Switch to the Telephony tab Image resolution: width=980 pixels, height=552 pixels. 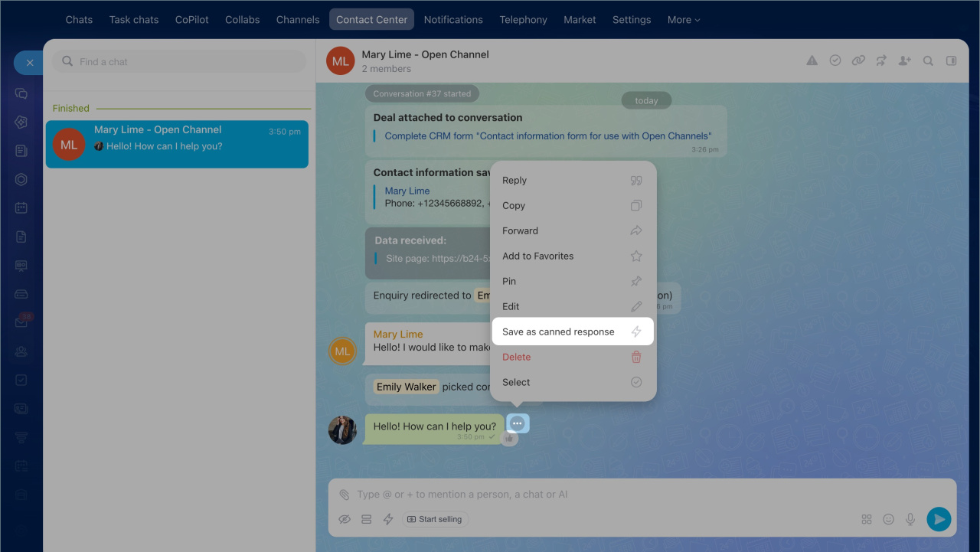pos(523,20)
